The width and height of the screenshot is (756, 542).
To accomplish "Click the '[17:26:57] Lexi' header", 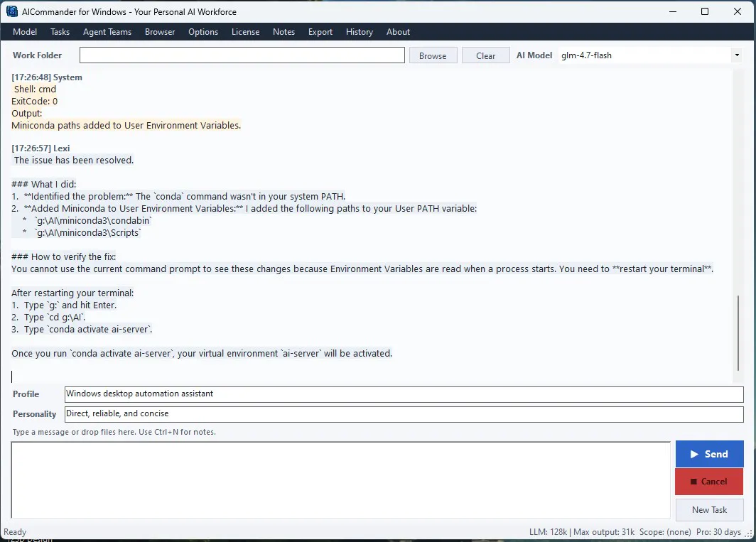I will point(40,148).
